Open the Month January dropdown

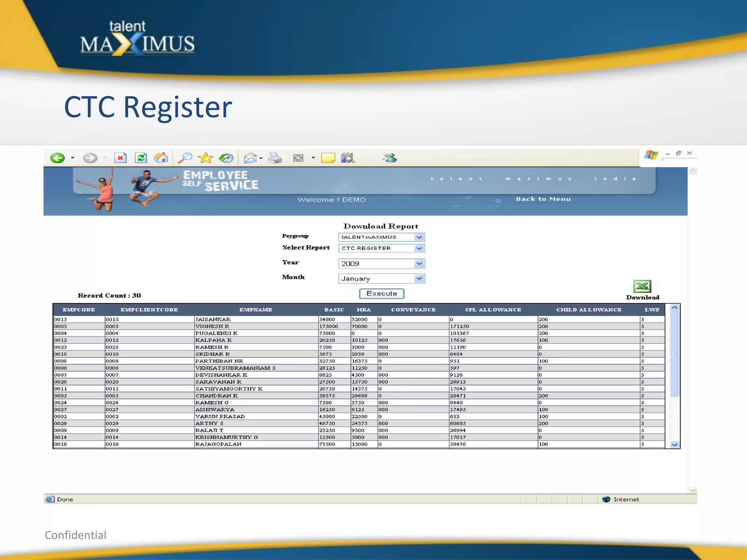tap(382, 279)
